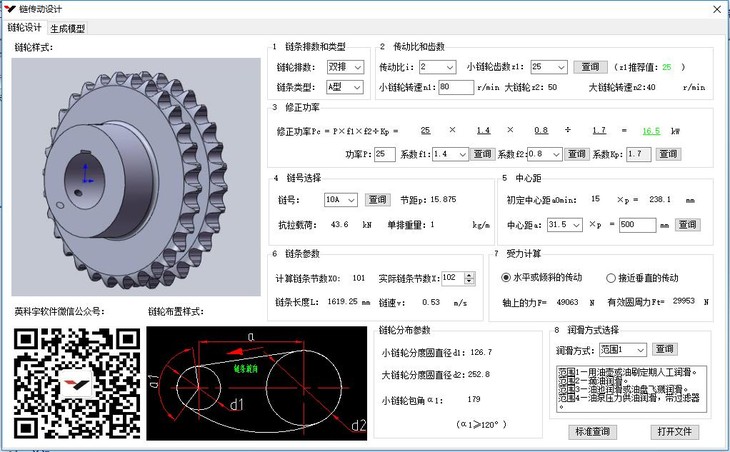Open the 系数f2 dropdown

point(545,154)
